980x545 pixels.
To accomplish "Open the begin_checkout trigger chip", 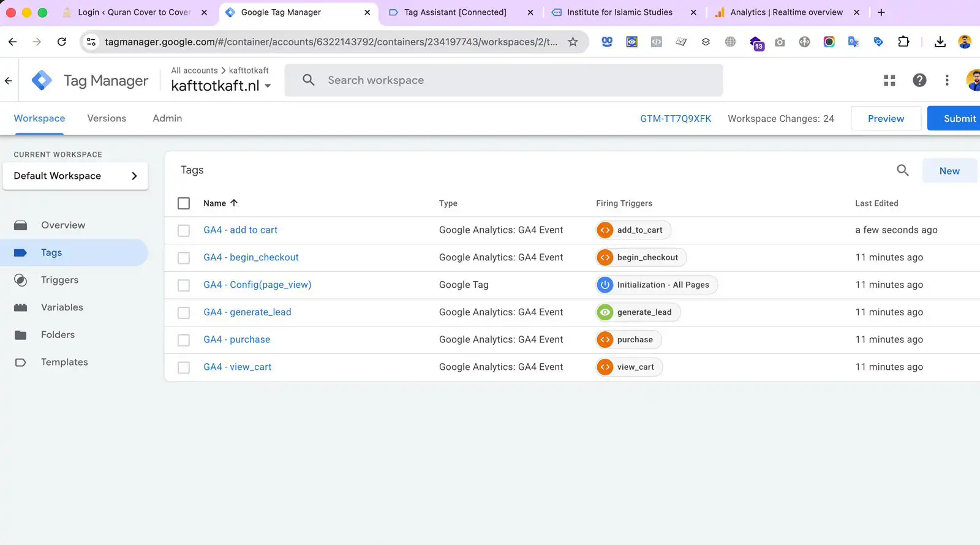I will pyautogui.click(x=641, y=258).
